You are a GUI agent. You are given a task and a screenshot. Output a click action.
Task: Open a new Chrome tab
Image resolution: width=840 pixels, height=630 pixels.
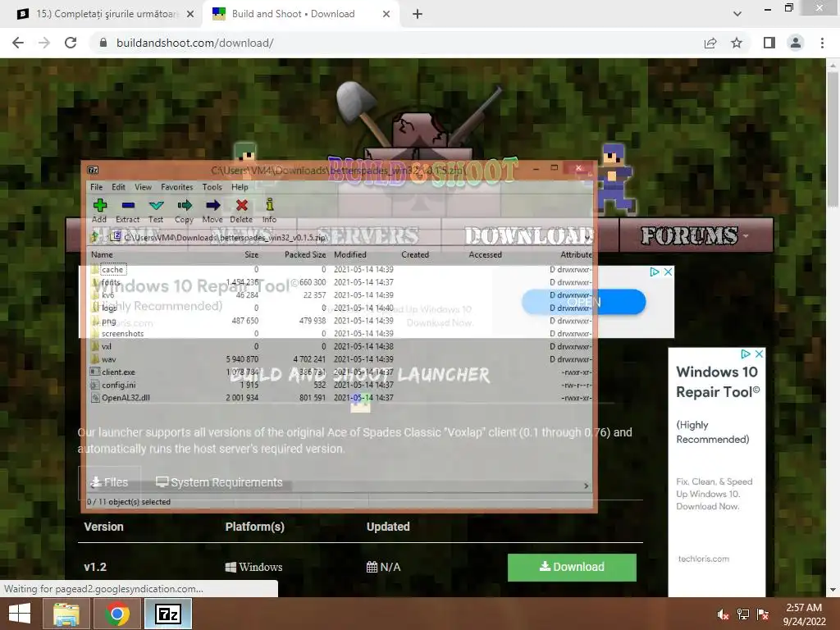[x=418, y=14]
